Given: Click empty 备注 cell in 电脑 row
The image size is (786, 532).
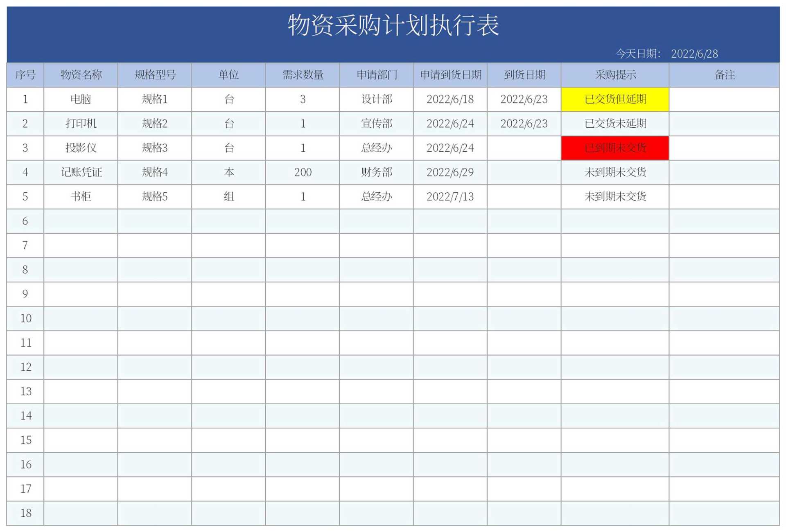Looking at the screenshot, I should click(725, 99).
